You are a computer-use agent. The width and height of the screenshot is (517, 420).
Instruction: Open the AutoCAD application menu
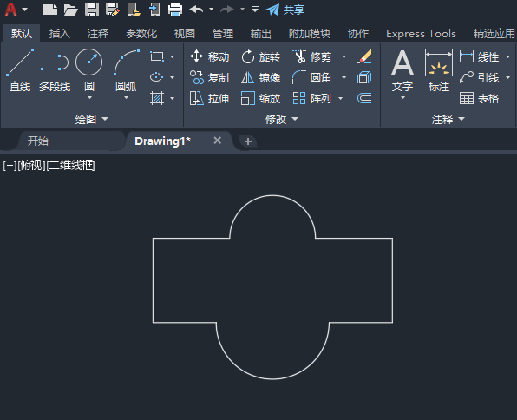coord(10,10)
